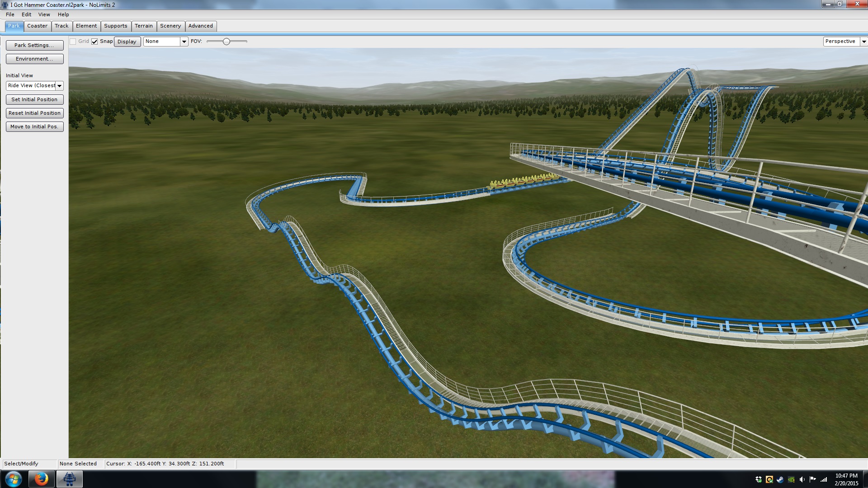This screenshot has width=868, height=488.
Task: Click the Park Settings button
Action: point(34,45)
